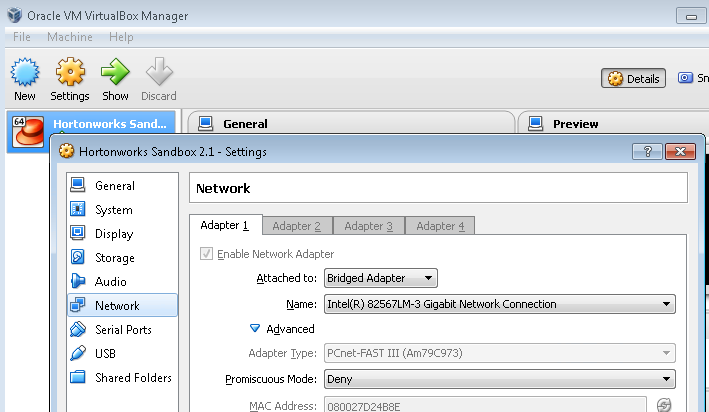Click the Settings dialog help button
This screenshot has height=412, width=709.
647,152
